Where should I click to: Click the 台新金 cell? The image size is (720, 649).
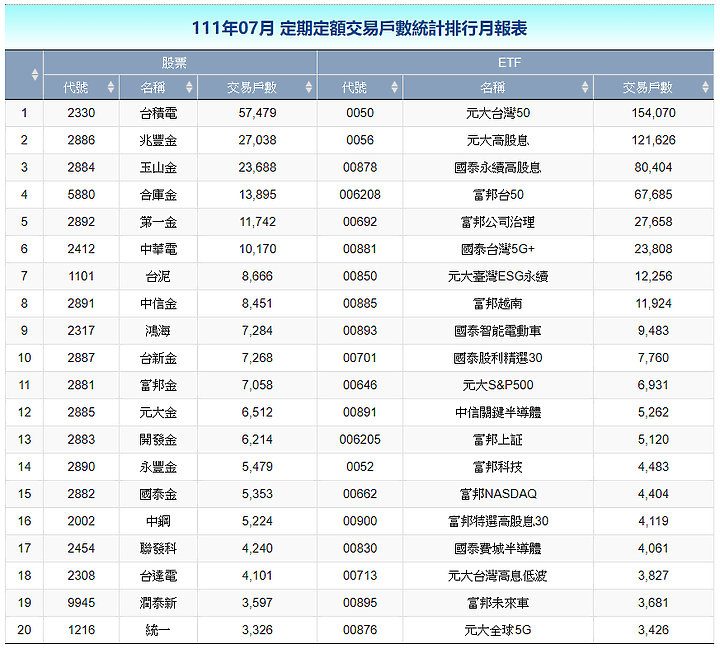point(158,358)
